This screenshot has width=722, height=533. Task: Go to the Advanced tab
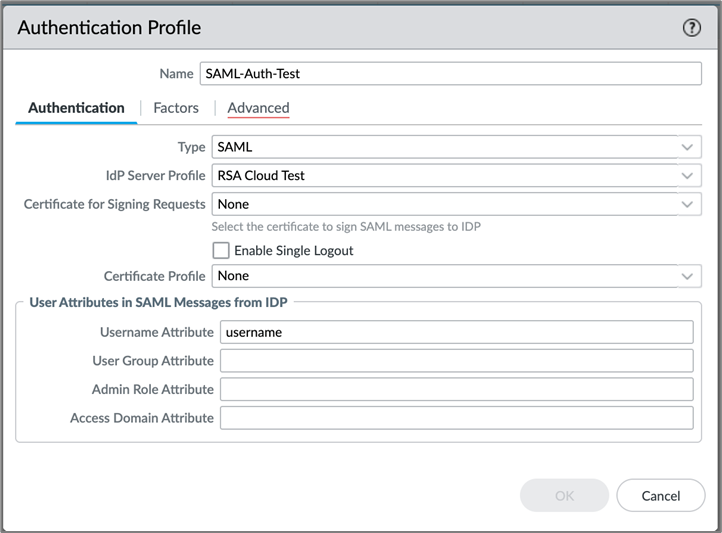tap(258, 108)
